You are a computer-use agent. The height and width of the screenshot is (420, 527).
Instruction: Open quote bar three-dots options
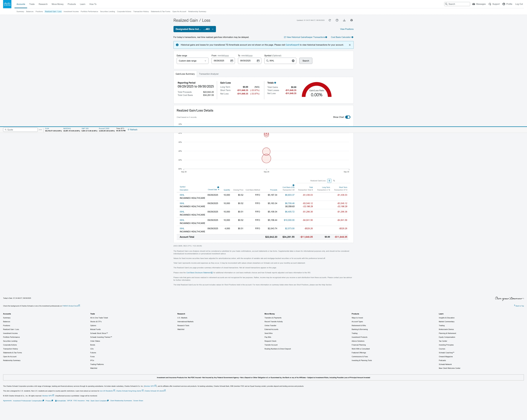click(40, 130)
